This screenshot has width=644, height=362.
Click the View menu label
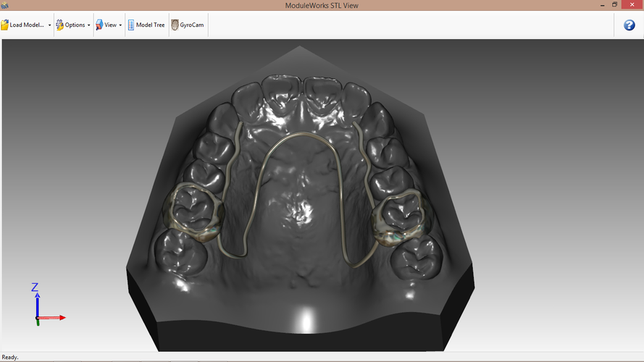[x=111, y=25]
